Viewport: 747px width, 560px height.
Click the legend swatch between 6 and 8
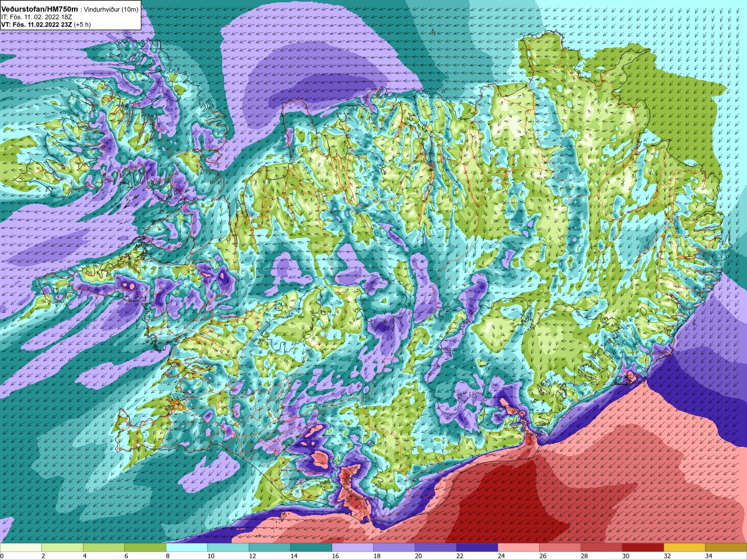pyautogui.click(x=145, y=548)
